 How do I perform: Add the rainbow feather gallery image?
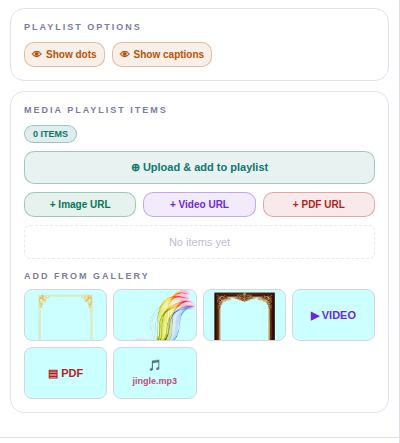[x=155, y=315]
